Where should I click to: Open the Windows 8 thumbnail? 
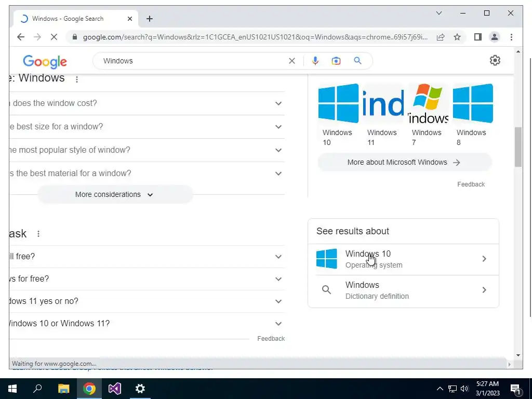click(x=473, y=115)
